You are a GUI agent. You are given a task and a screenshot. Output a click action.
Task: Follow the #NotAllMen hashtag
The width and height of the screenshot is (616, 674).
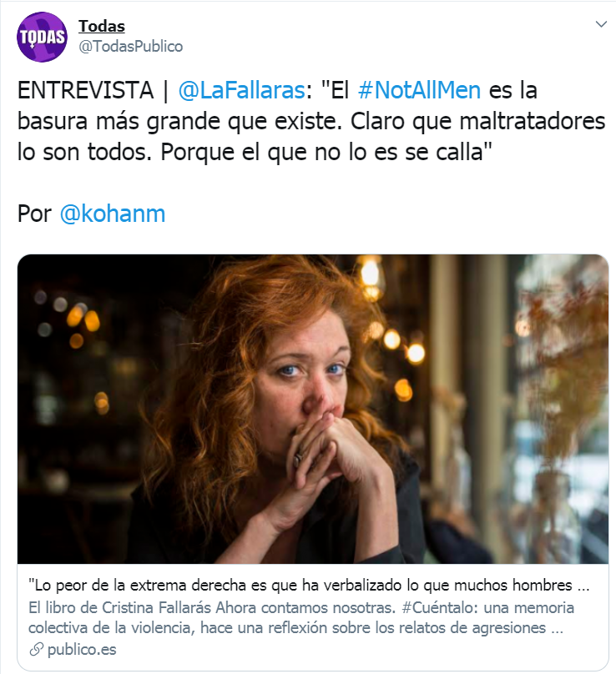(419, 90)
